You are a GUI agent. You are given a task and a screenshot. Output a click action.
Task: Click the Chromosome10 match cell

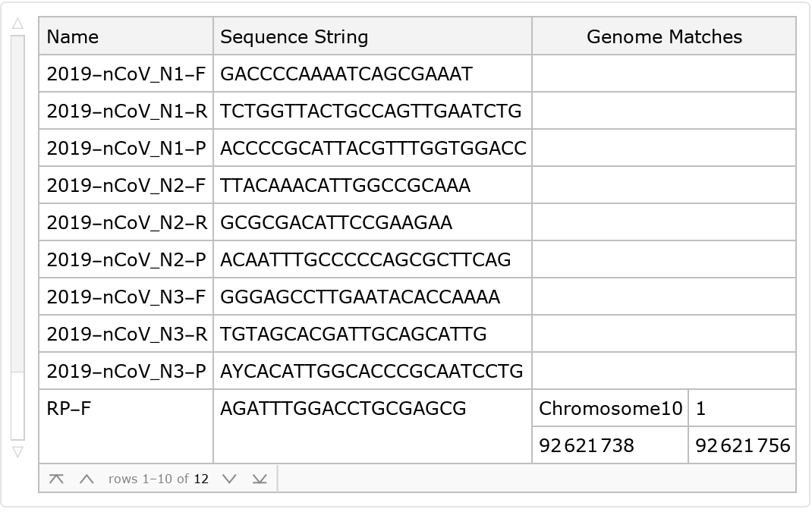click(x=610, y=408)
